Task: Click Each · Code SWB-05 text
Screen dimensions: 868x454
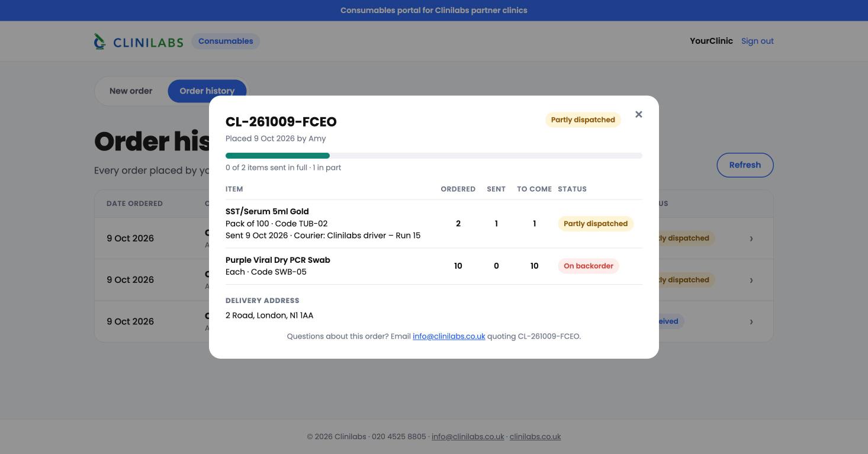Action: pyautogui.click(x=266, y=272)
